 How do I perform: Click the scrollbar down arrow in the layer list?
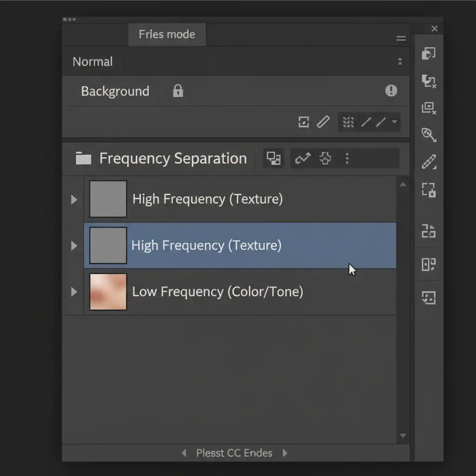coord(403,436)
